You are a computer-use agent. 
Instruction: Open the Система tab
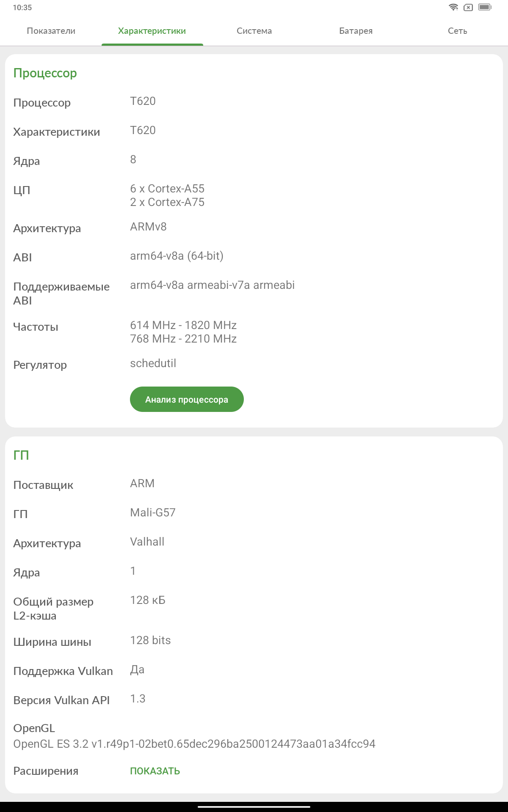click(x=254, y=31)
